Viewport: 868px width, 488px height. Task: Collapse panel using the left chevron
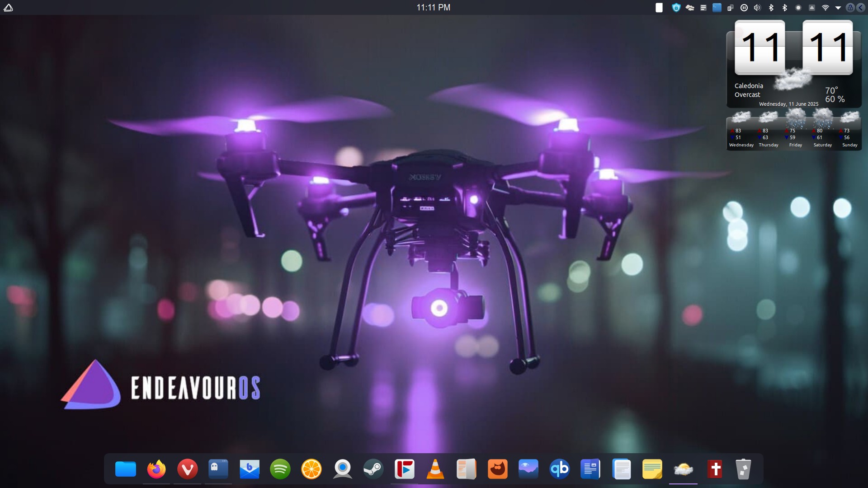(860, 8)
